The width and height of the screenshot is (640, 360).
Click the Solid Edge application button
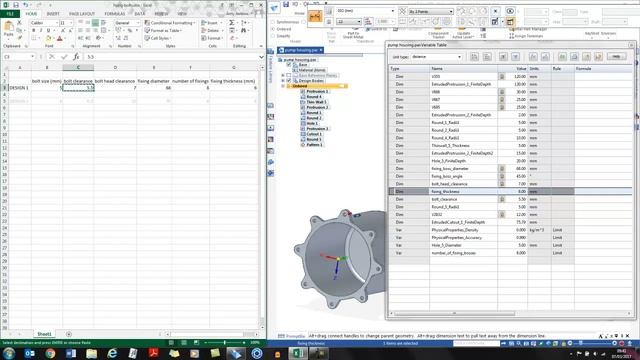pyautogui.click(x=274, y=7)
